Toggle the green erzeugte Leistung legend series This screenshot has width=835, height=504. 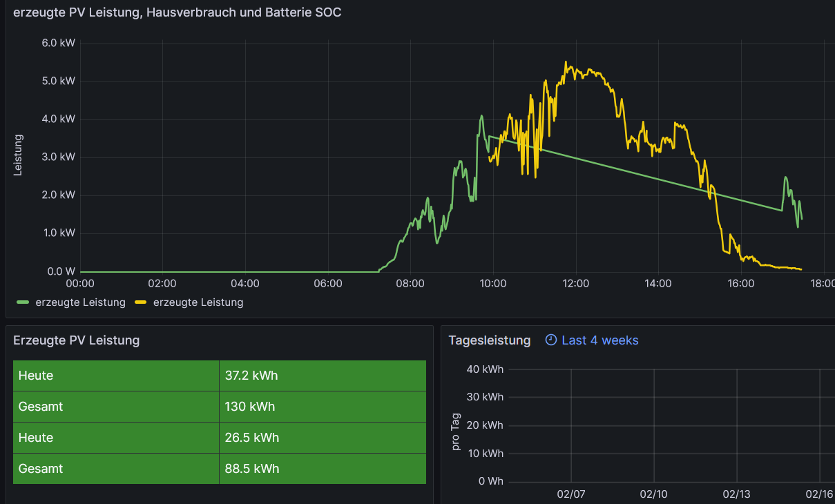tap(80, 302)
